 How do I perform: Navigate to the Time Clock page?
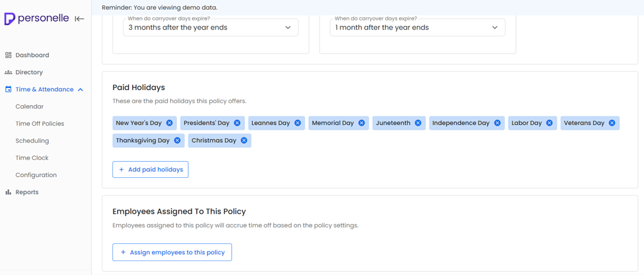pyautogui.click(x=32, y=158)
